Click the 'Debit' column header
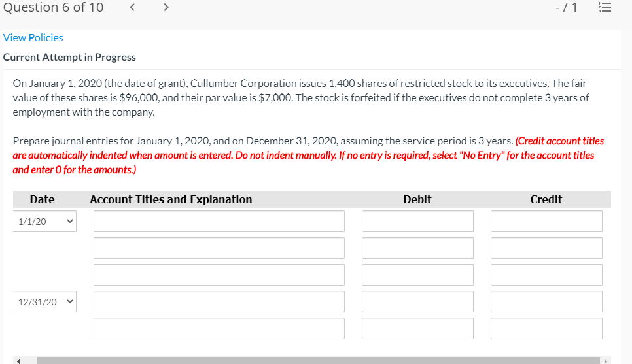 [x=417, y=199]
